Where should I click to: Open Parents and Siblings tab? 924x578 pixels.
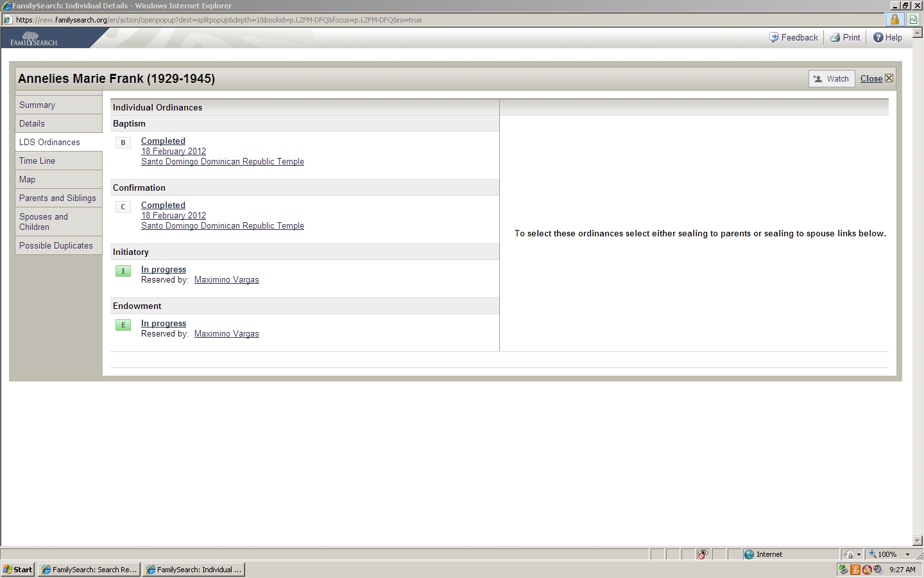pos(58,198)
